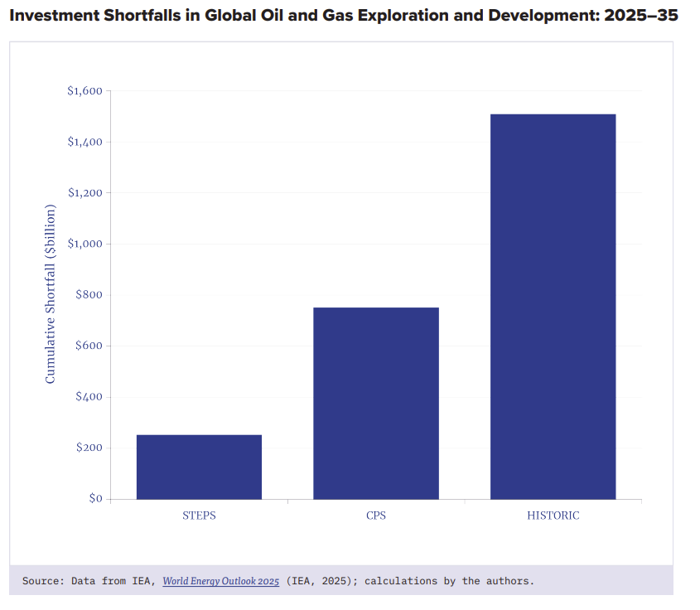This screenshot has height=610, width=700.
Task: Click the STEPS bar in the chart
Action: point(199,467)
